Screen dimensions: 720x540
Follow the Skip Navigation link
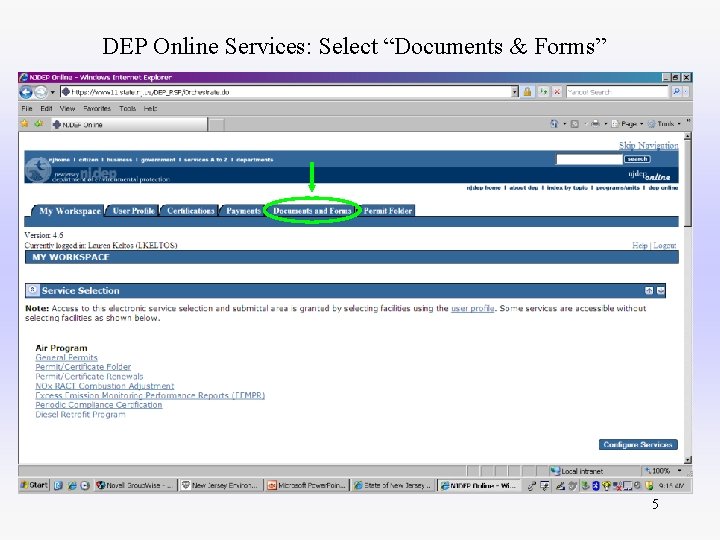tap(648, 145)
